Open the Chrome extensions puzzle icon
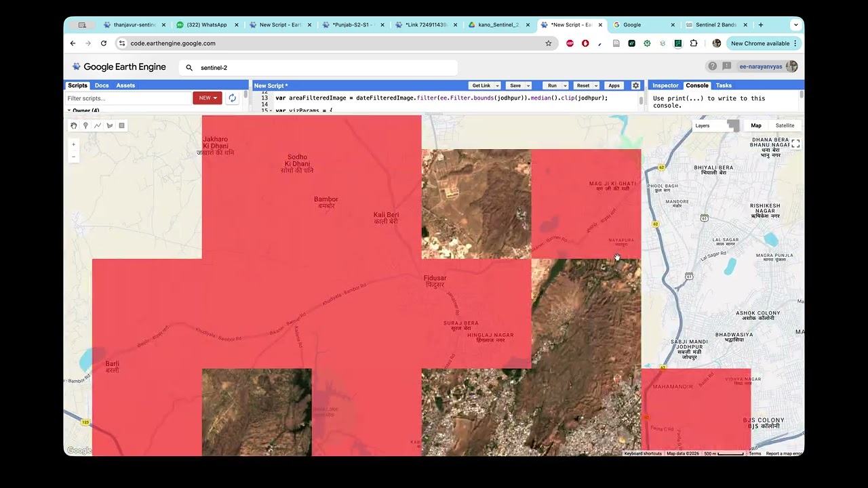868x488 pixels. coord(694,43)
